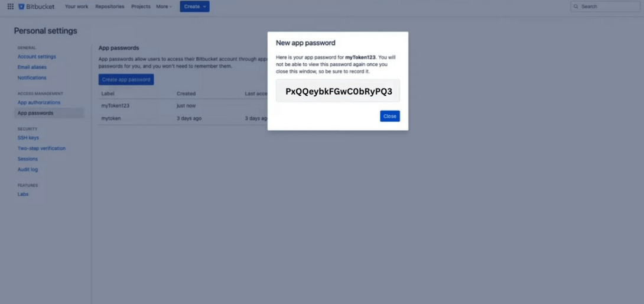Open the Create dropdown button
The height and width of the screenshot is (304, 644).
[x=195, y=7]
